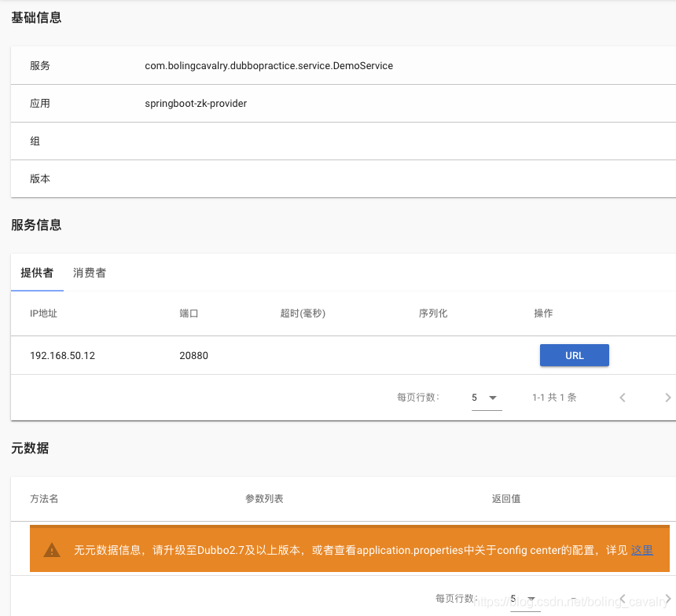Go to previous page of provider list
This screenshot has height=616, width=676.
623,397
